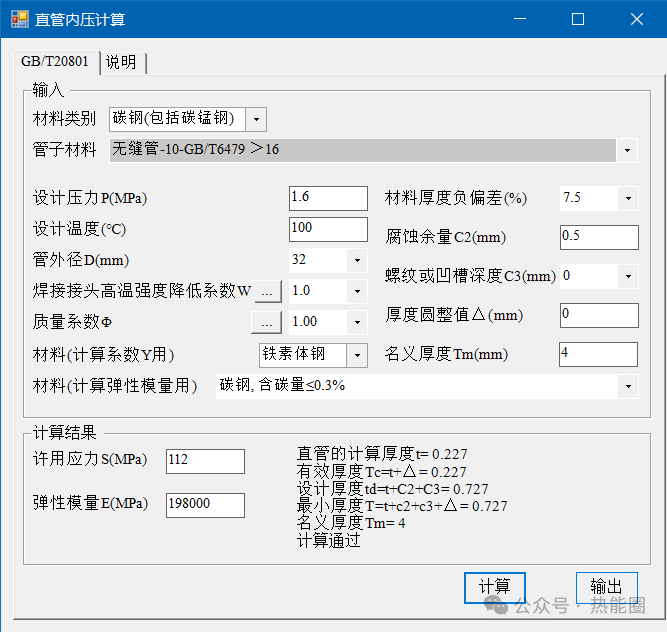
Task: Open the 说明 tab
Action: coord(122,63)
